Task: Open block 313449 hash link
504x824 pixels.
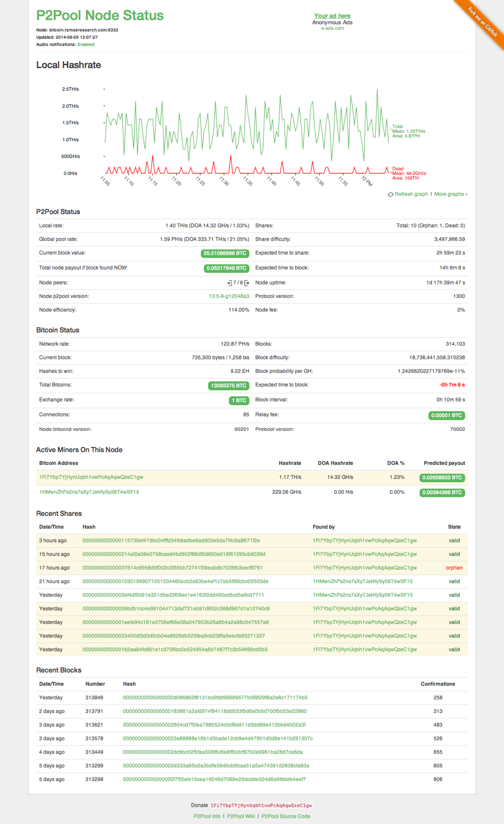Action: (x=213, y=752)
